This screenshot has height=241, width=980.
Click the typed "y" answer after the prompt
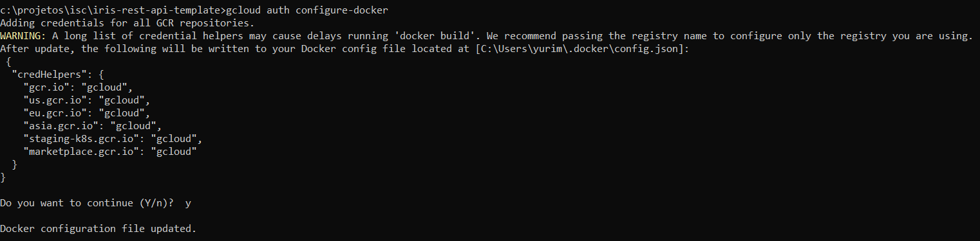[188, 204]
